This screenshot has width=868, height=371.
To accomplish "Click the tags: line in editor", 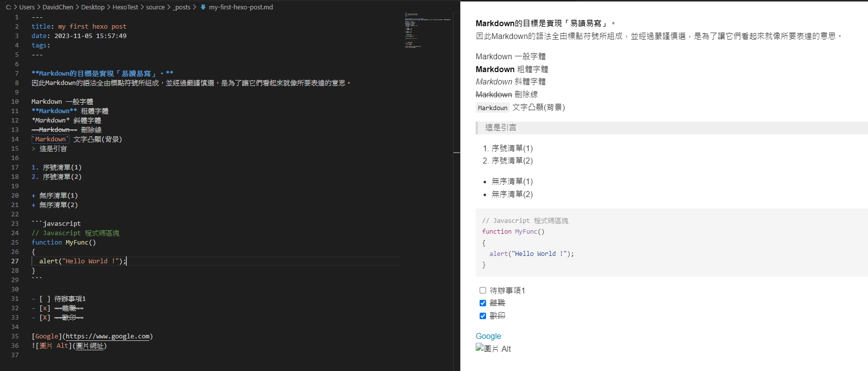I will coord(41,45).
